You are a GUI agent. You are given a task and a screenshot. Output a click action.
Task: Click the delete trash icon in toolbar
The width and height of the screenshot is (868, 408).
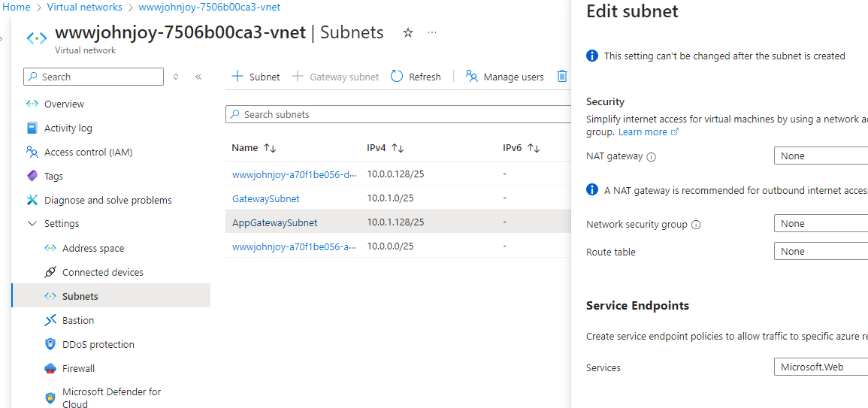tap(561, 77)
